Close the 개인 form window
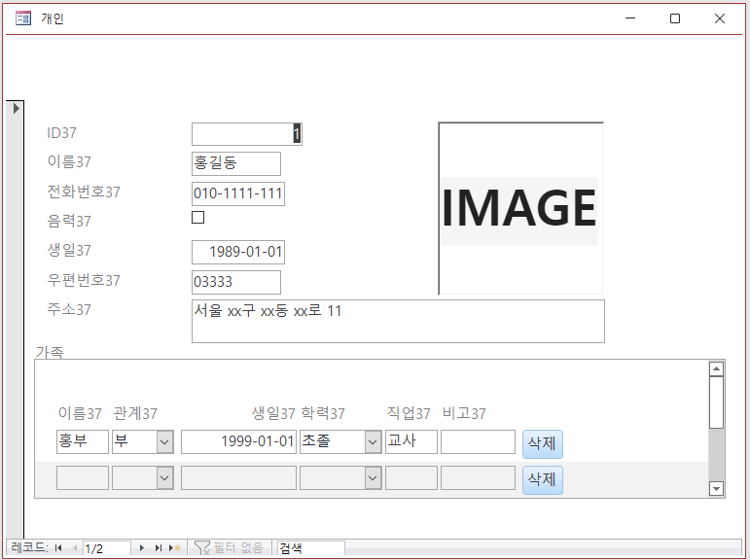This screenshot has width=750, height=560. click(x=720, y=18)
